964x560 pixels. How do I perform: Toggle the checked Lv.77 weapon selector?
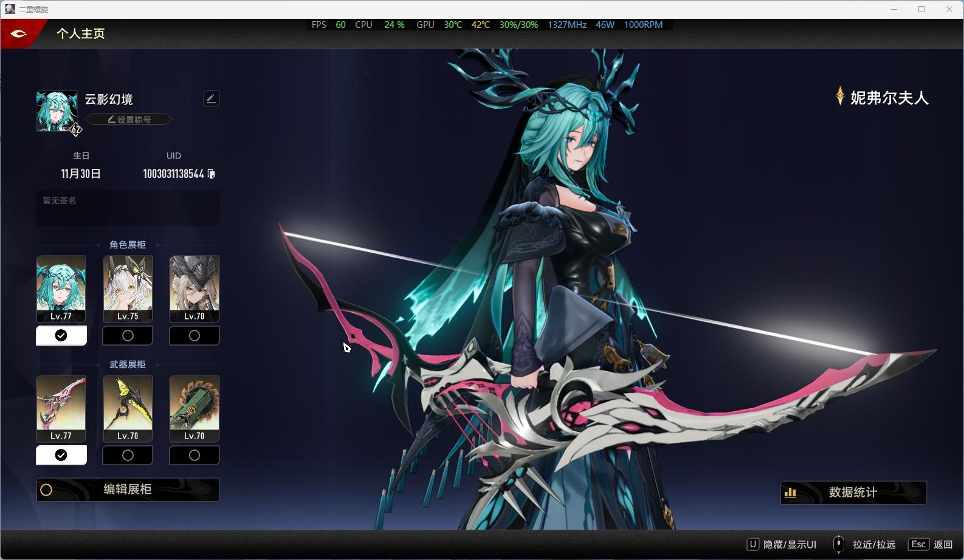(61, 455)
